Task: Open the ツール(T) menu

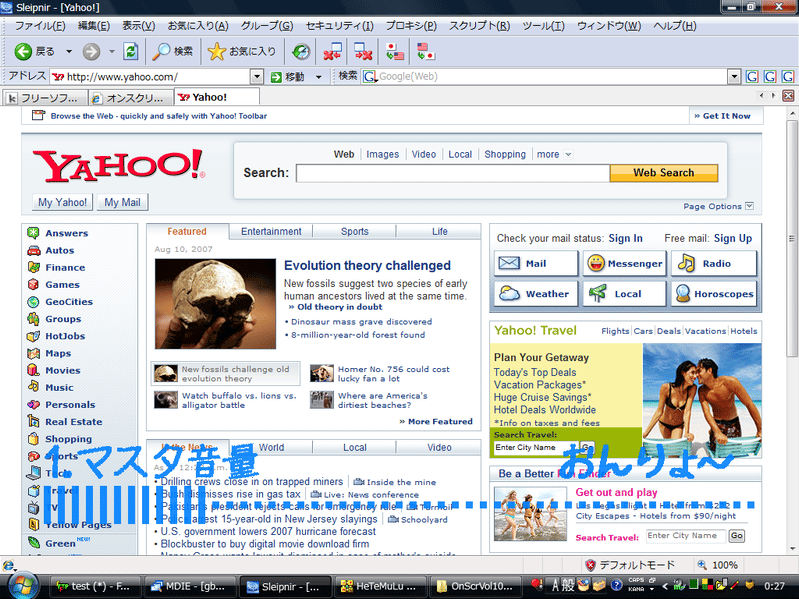Action: pos(543,25)
